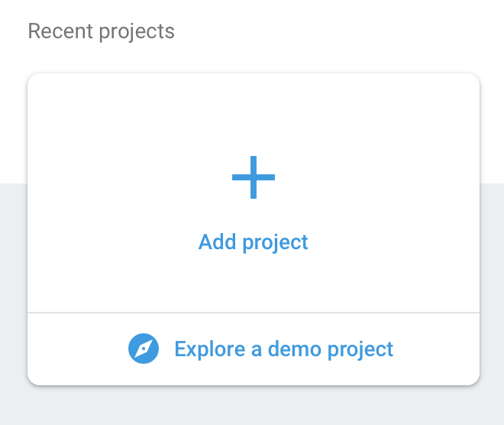
Task: Select the Recent projects section title
Action: [x=101, y=31]
